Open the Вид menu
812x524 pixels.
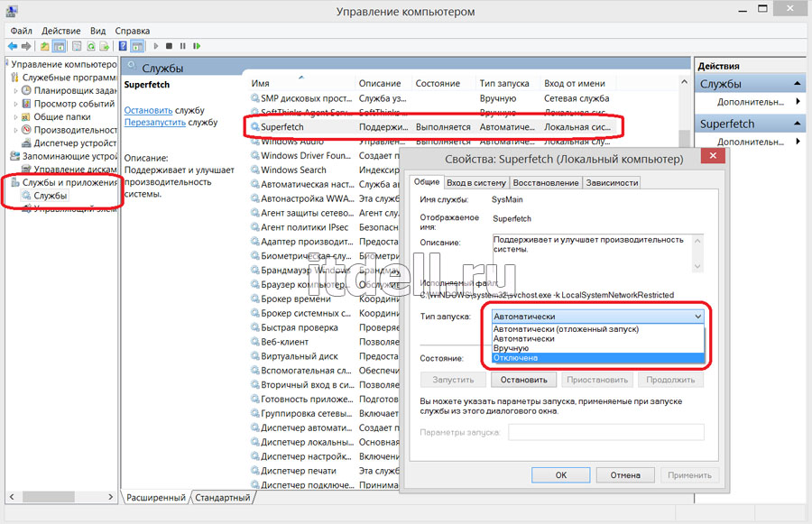click(x=97, y=31)
